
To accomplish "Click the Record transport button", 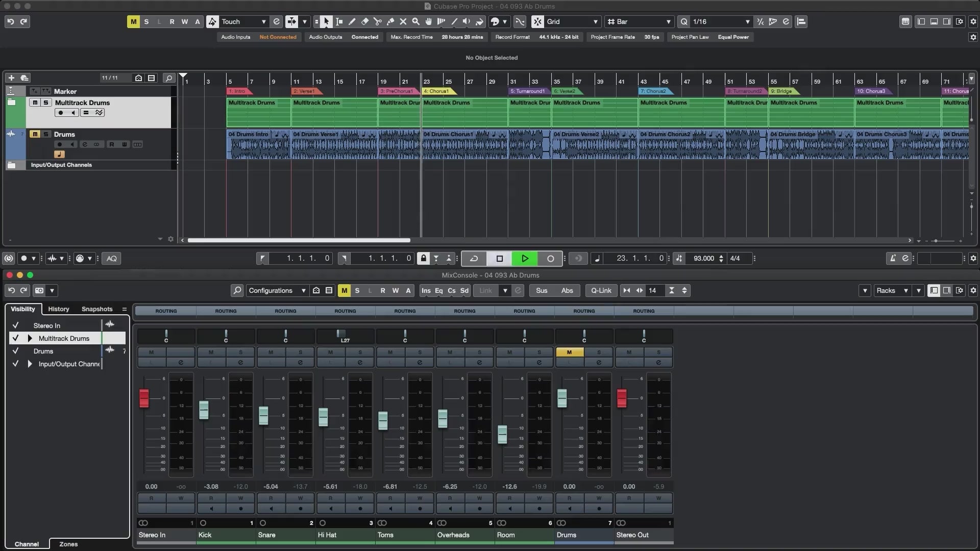I will pos(550,258).
